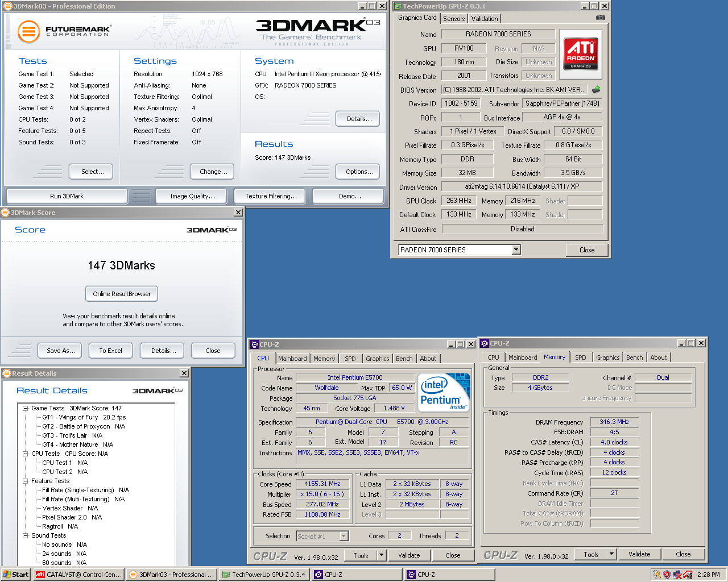The width and height of the screenshot is (728, 582).
Task: Switch to GPU-Z Validation tab
Action: pos(485,19)
